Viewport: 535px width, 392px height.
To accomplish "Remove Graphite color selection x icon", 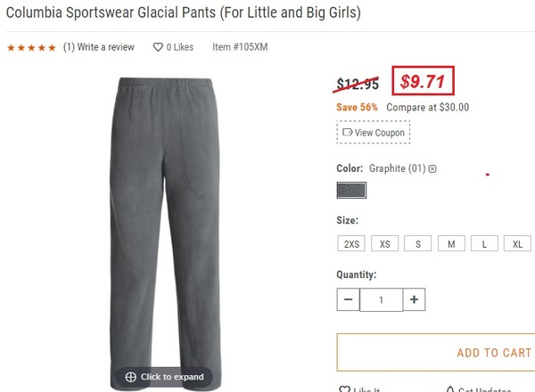I will point(432,168).
